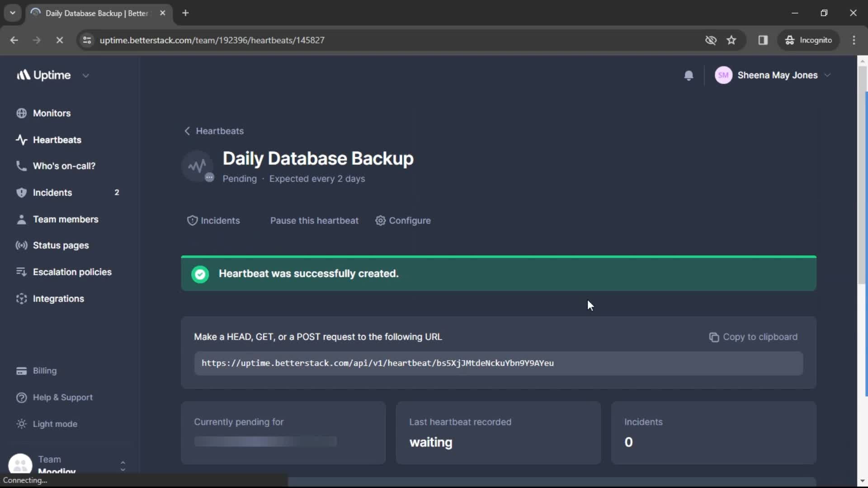This screenshot has width=868, height=488.
Task: Switch to Light mode
Action: [x=55, y=424]
